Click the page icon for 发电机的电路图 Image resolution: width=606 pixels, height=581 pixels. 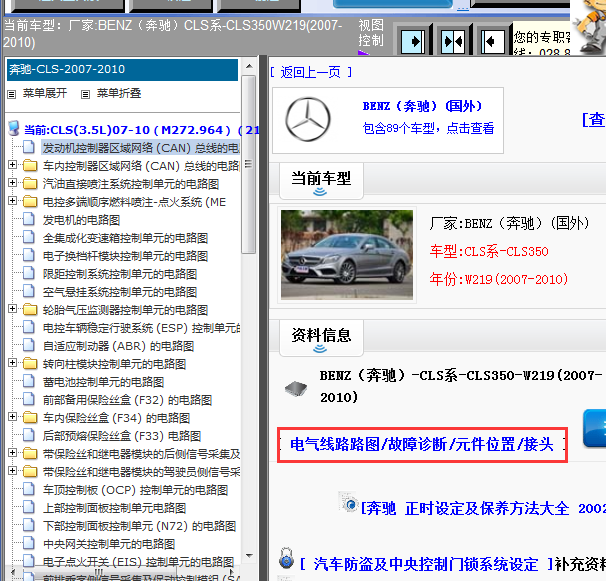click(29, 219)
